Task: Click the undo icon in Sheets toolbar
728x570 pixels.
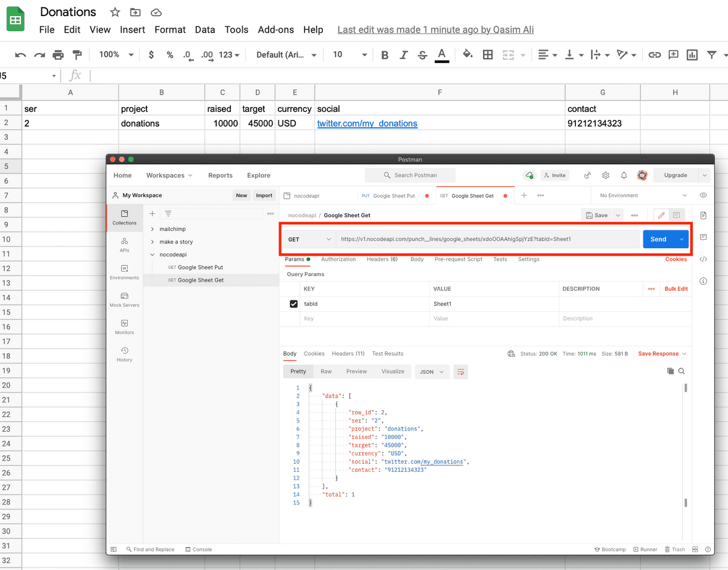Action: pos(20,54)
